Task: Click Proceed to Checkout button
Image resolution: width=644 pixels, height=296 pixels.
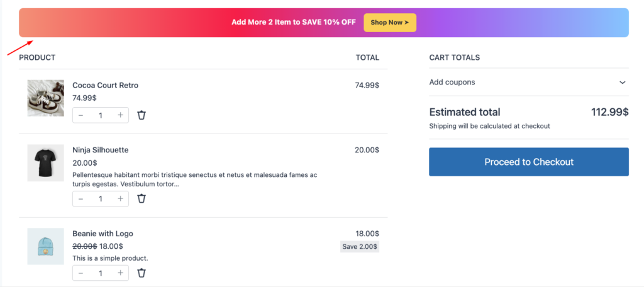Action: 528,162
